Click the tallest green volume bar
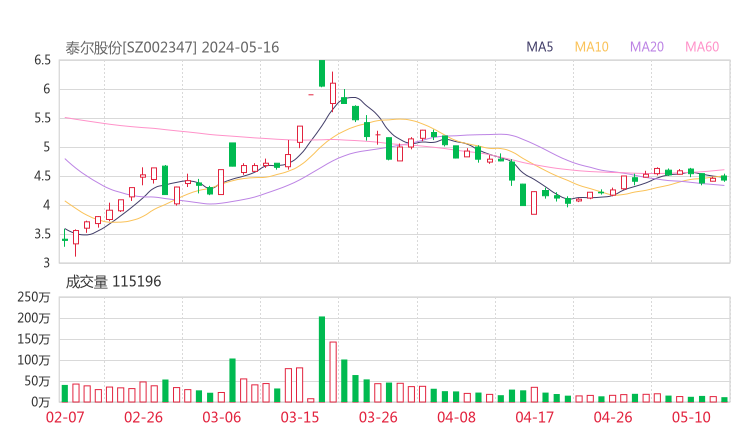This screenshot has height=440, width=740. 322,359
